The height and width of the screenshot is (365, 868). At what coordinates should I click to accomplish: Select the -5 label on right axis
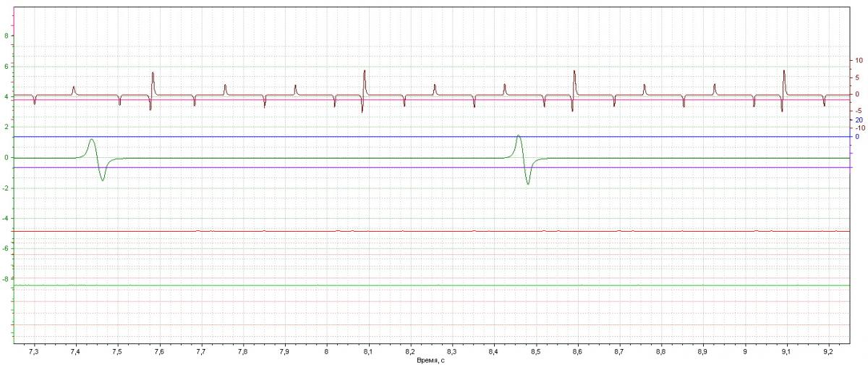coord(859,111)
